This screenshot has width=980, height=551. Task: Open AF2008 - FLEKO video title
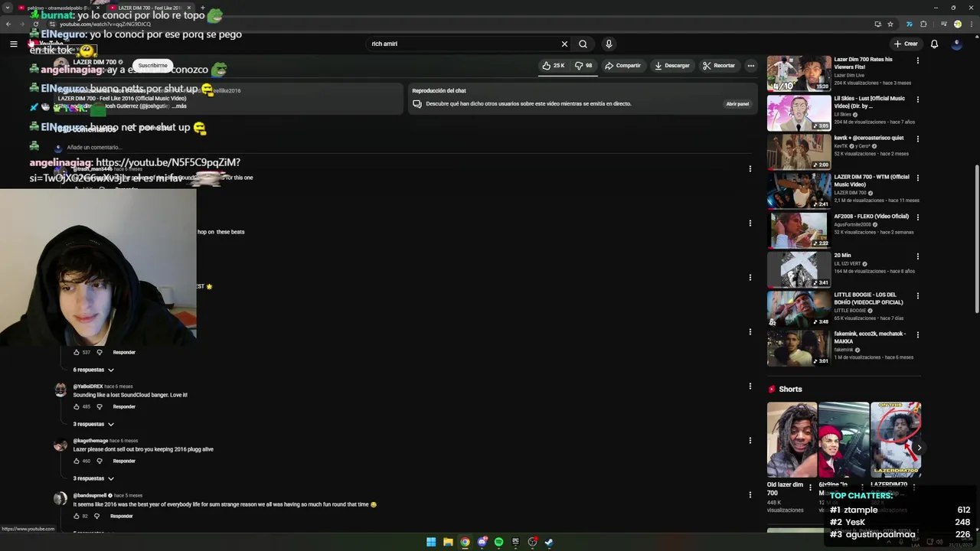pos(871,217)
